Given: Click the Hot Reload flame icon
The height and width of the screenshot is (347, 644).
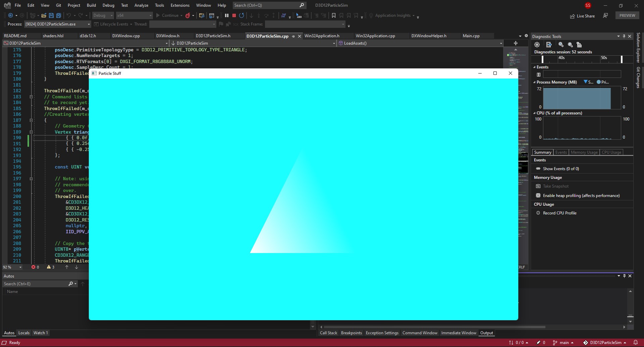Looking at the screenshot, I should pos(188,15).
